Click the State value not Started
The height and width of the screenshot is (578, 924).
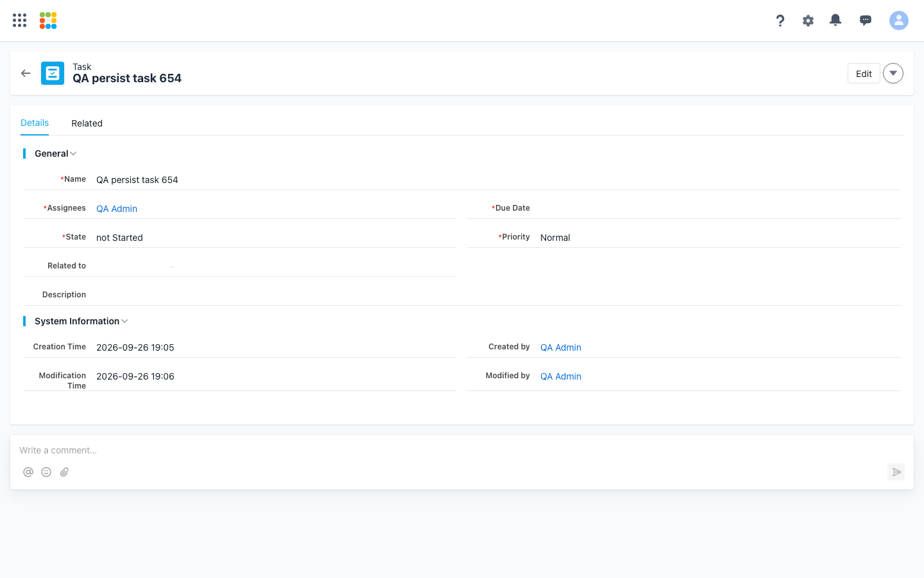point(119,238)
